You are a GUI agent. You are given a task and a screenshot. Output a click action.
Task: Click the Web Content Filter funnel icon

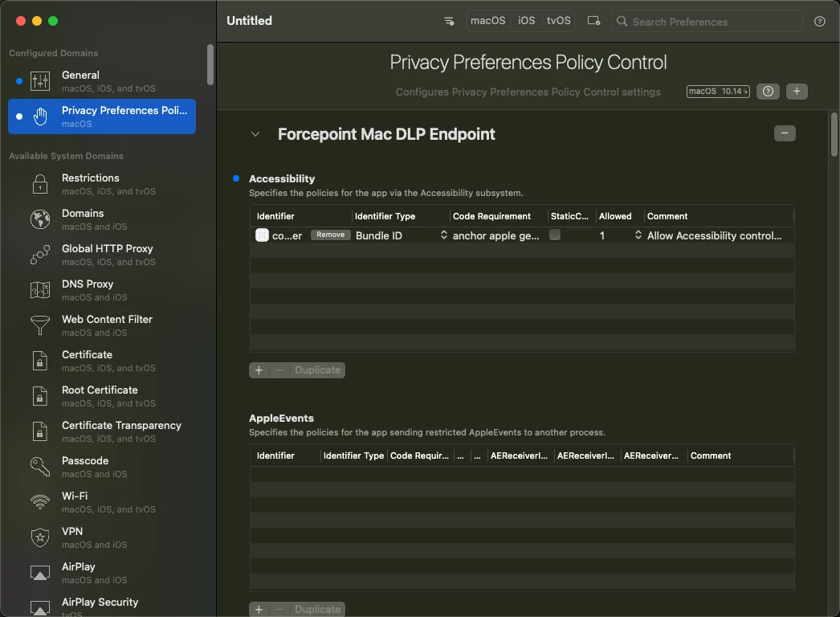[x=40, y=325]
